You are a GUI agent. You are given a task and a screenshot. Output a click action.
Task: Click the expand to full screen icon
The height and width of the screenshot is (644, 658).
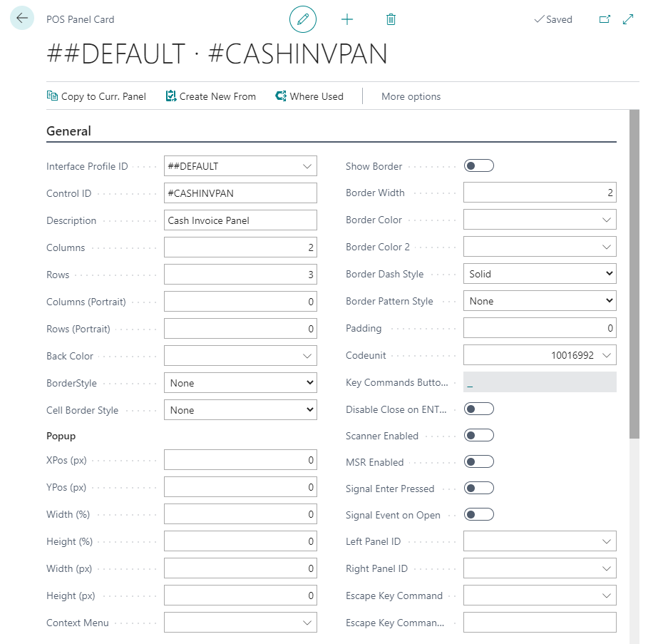coord(628,19)
